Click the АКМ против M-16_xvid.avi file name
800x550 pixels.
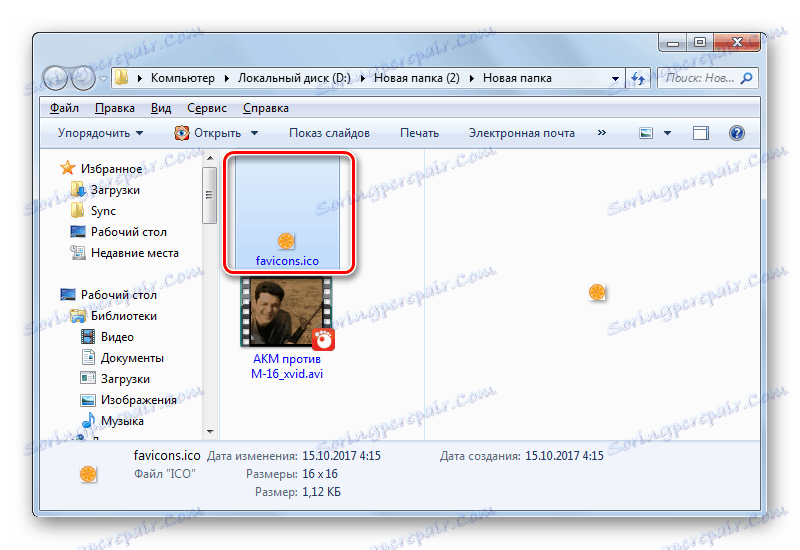point(287,366)
